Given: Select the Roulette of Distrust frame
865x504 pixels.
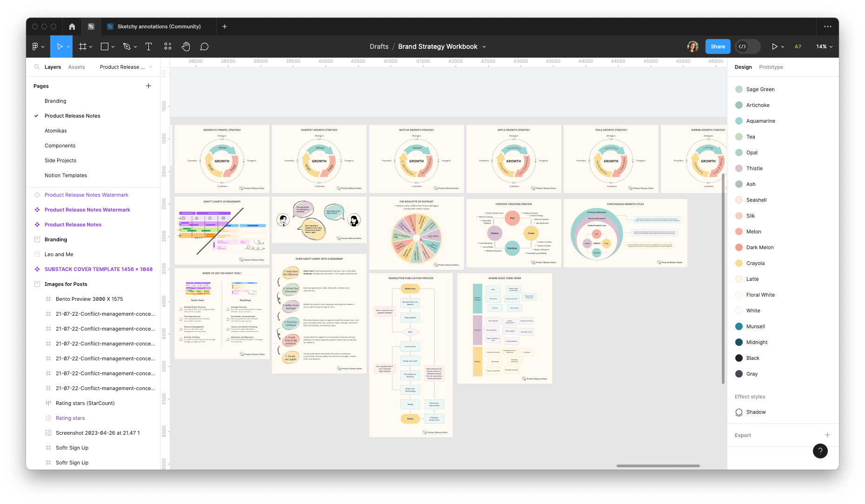Looking at the screenshot, I should (x=416, y=233).
